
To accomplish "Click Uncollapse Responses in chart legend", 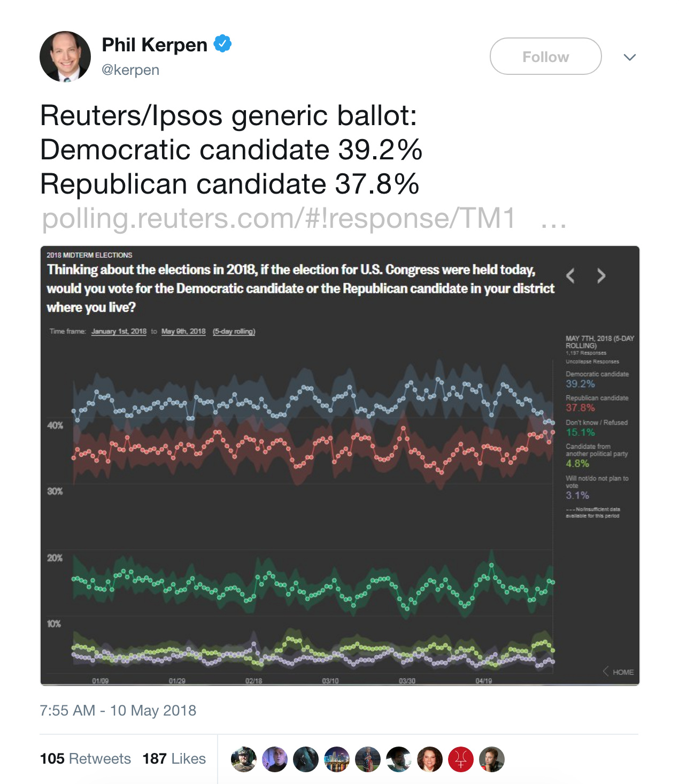I will [592, 362].
